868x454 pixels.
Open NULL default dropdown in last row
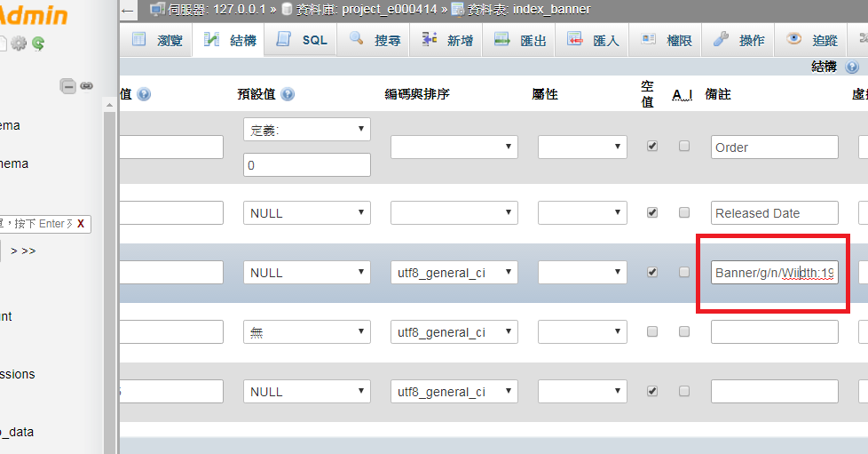(307, 391)
